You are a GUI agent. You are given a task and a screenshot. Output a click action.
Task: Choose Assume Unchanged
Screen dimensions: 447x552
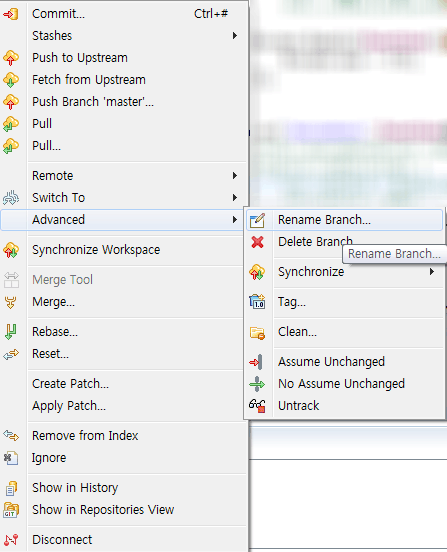click(345, 362)
